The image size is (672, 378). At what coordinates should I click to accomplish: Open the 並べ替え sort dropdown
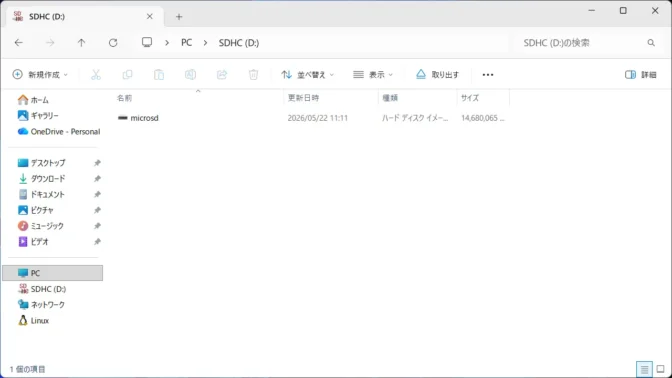307,75
